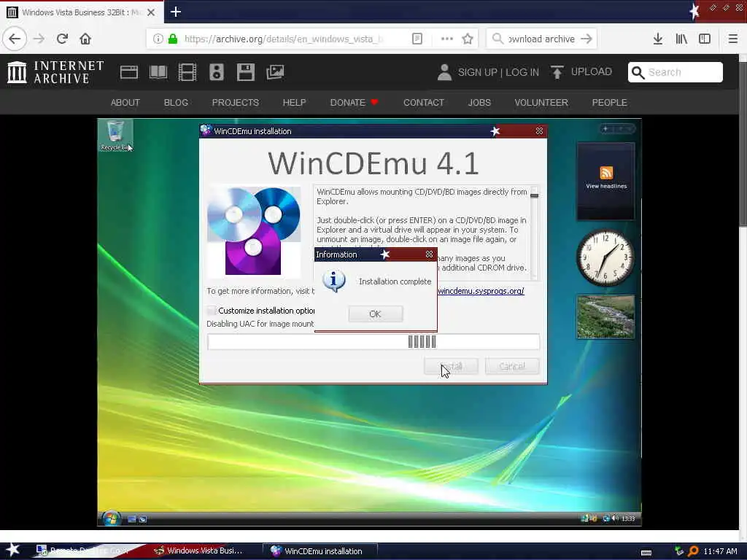Open the CONTACT menu item
747x560 pixels.
point(424,102)
